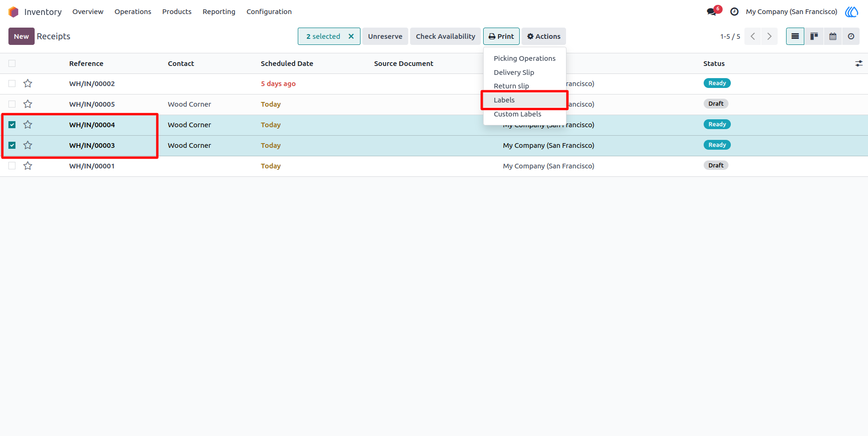
Task: Open the Configuration menu
Action: tap(269, 12)
